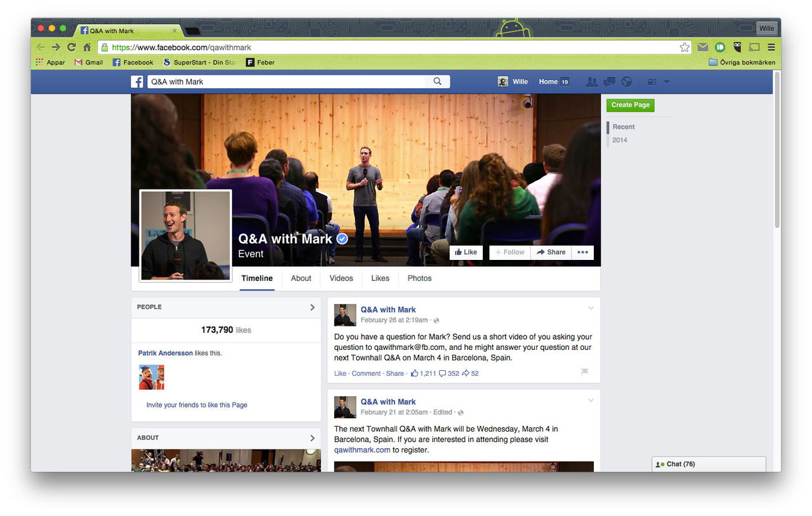Image resolution: width=812 pixels, height=516 pixels.
Task: Open the Feber bookmark
Action: (x=261, y=62)
